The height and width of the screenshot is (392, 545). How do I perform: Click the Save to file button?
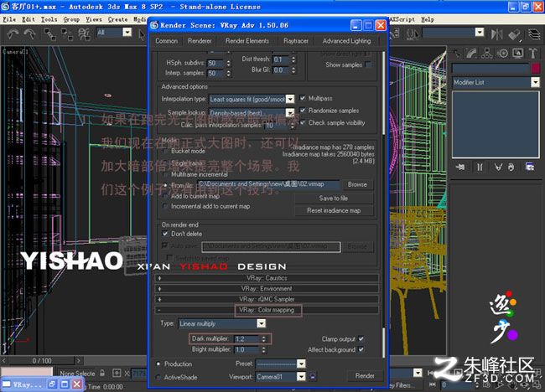pos(334,199)
